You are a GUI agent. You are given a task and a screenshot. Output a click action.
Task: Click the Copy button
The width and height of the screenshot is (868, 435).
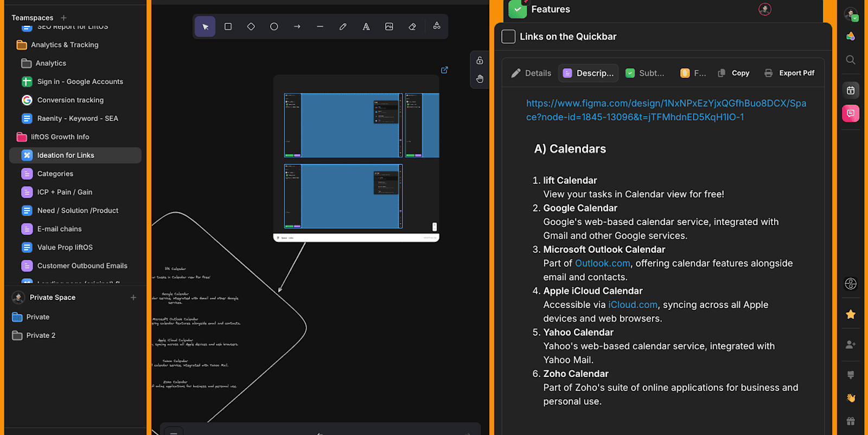(x=733, y=73)
